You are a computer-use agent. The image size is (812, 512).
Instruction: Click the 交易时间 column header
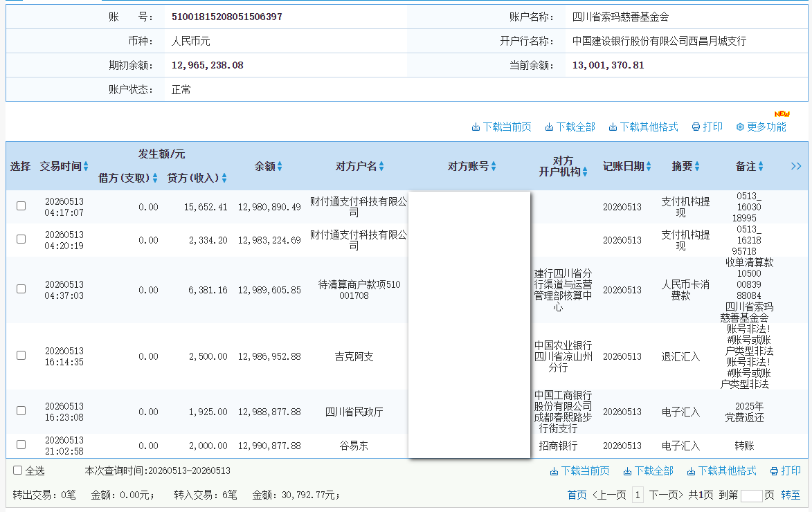click(x=61, y=166)
